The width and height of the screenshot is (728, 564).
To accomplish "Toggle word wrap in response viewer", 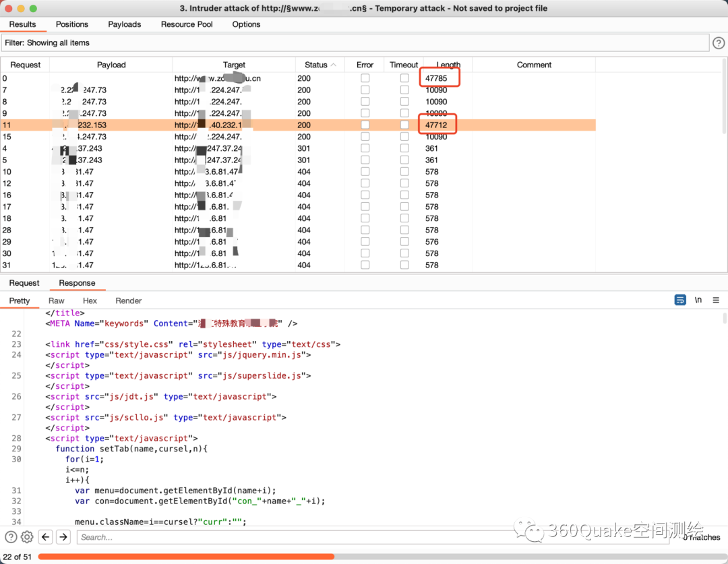I will point(680,301).
